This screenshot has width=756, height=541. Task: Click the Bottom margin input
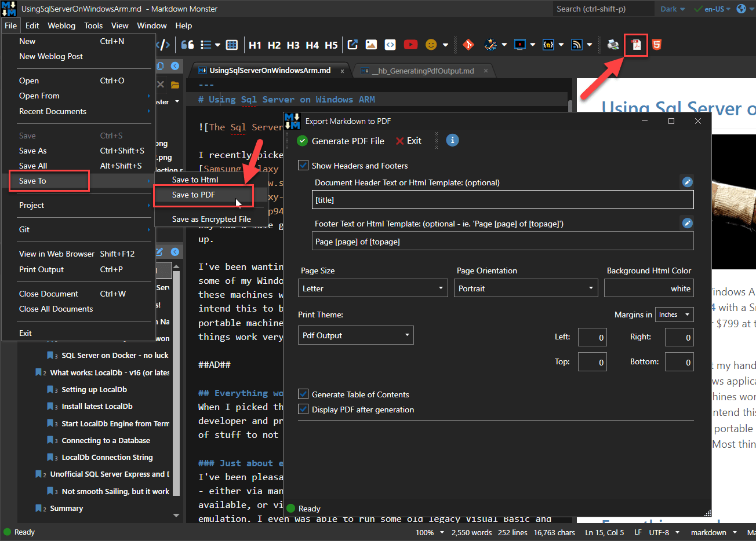(679, 362)
